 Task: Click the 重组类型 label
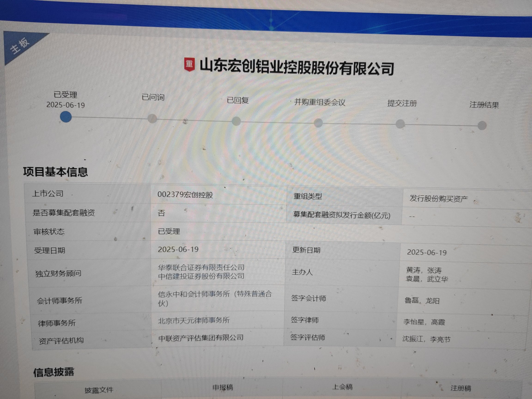point(308,196)
